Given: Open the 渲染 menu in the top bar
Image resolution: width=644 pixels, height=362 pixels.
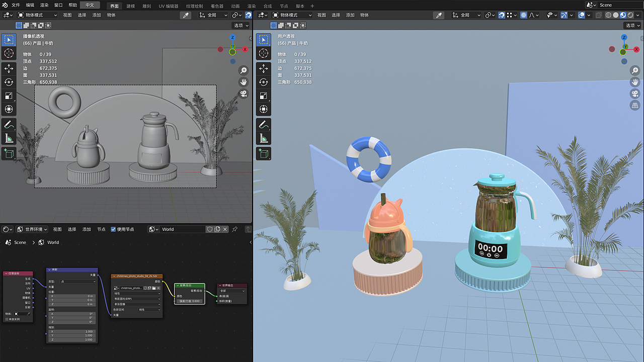Looking at the screenshot, I should click(45, 5).
